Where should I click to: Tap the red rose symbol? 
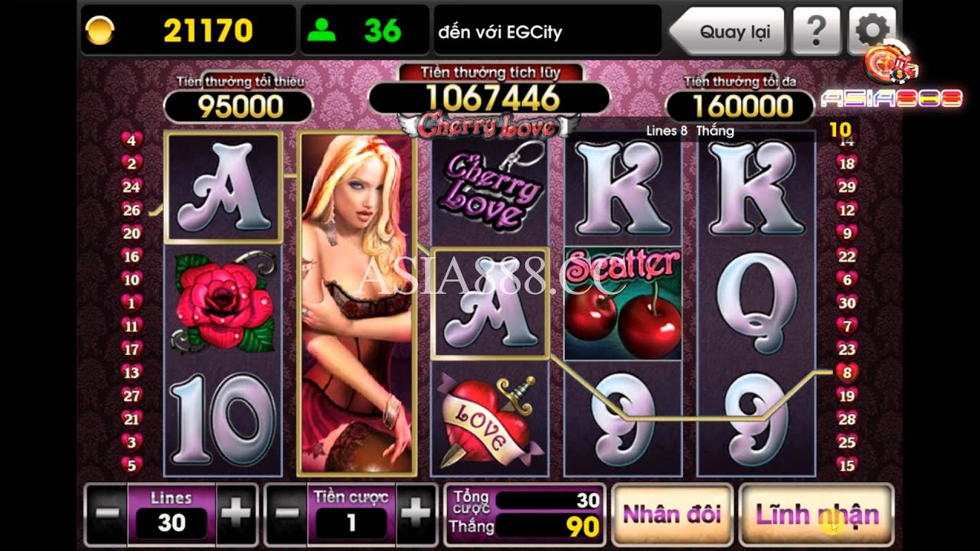223,303
